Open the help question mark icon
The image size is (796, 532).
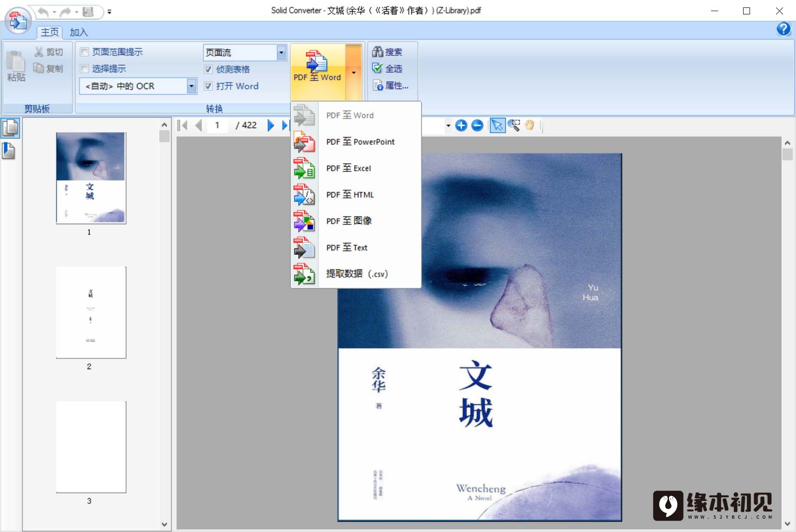point(784,29)
